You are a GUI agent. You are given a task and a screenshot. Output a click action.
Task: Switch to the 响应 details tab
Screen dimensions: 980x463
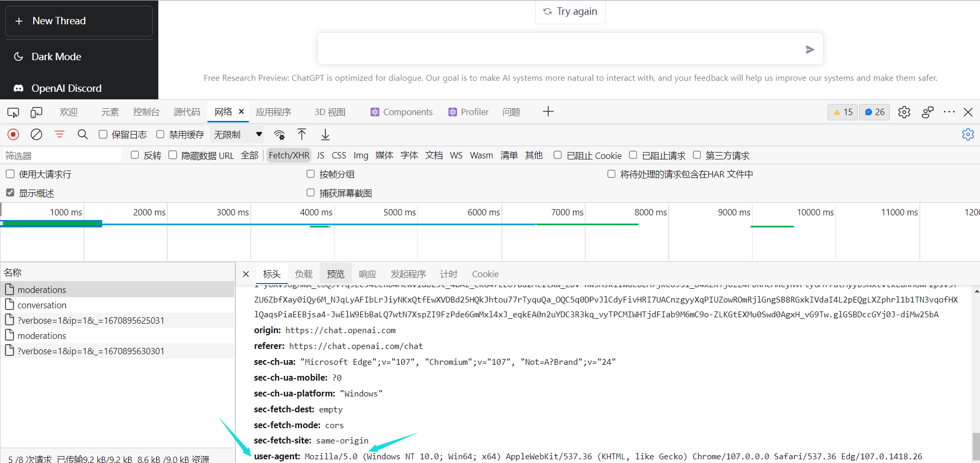pos(368,274)
